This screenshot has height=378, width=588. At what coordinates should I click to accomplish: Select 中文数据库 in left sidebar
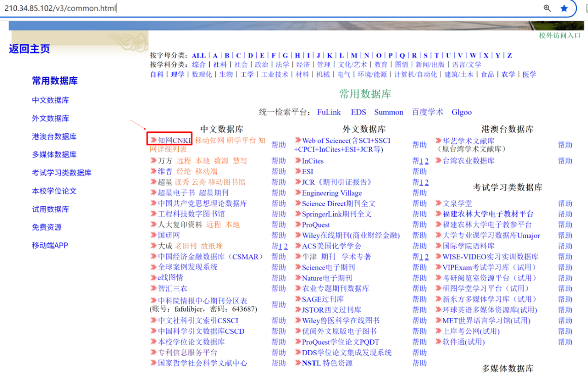click(x=51, y=100)
